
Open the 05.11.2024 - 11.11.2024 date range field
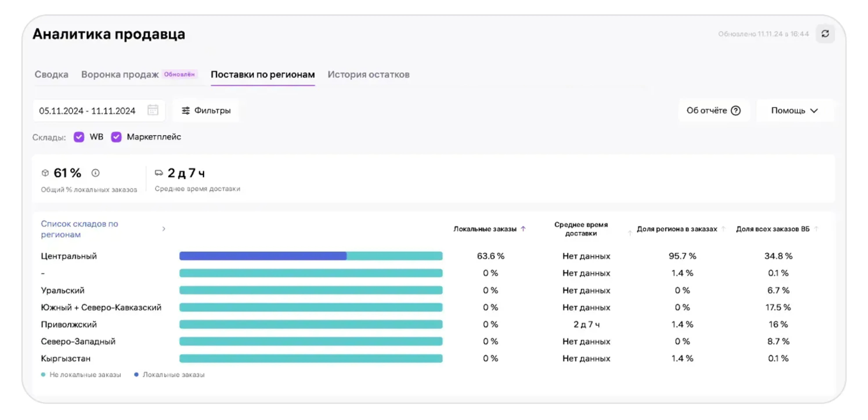(87, 111)
